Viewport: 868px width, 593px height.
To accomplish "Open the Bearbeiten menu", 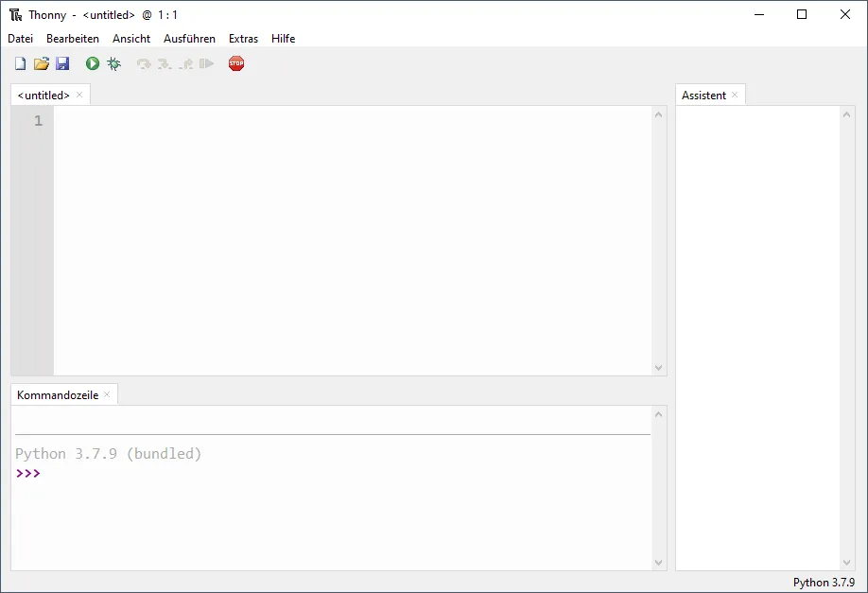I will tap(73, 39).
